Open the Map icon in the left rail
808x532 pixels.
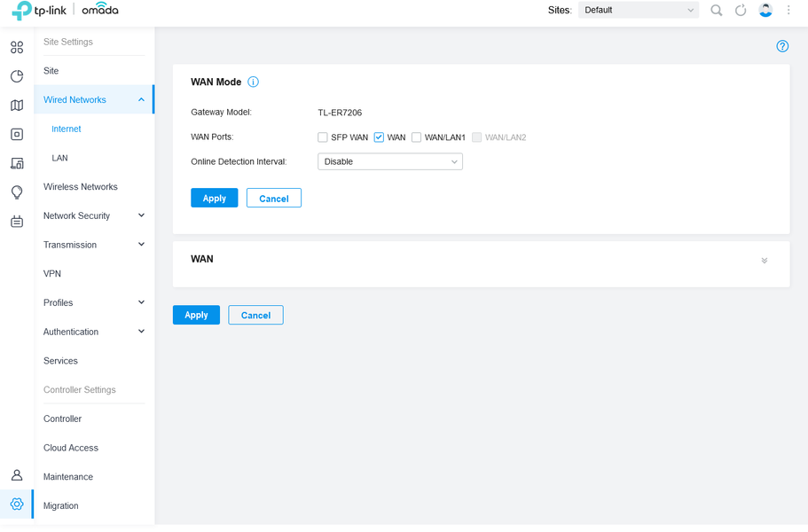[x=17, y=105]
